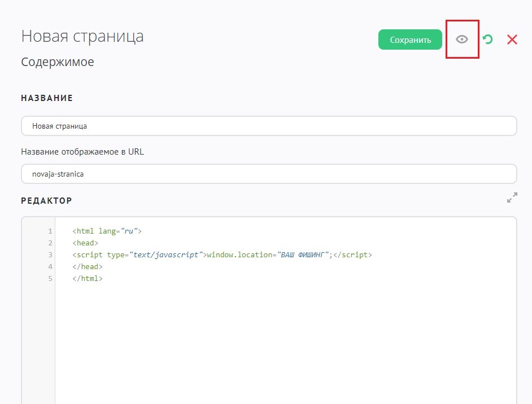
Task: Click the green revert arrow icon
Action: (x=487, y=39)
